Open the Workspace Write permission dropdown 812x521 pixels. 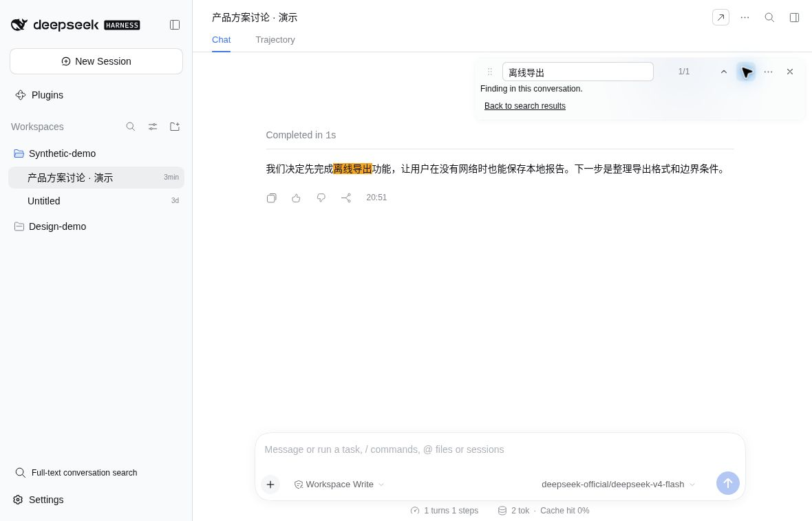[x=339, y=485]
